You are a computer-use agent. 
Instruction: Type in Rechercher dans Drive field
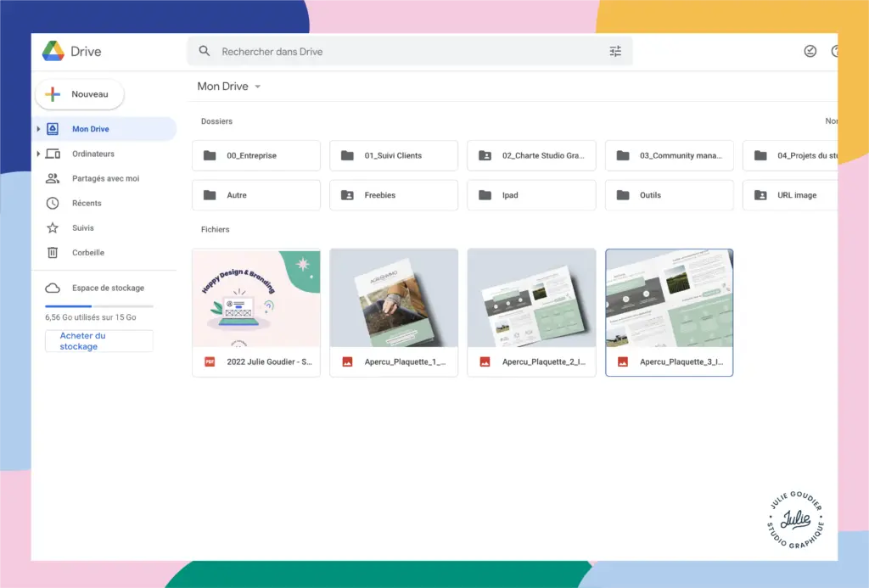pyautogui.click(x=407, y=52)
